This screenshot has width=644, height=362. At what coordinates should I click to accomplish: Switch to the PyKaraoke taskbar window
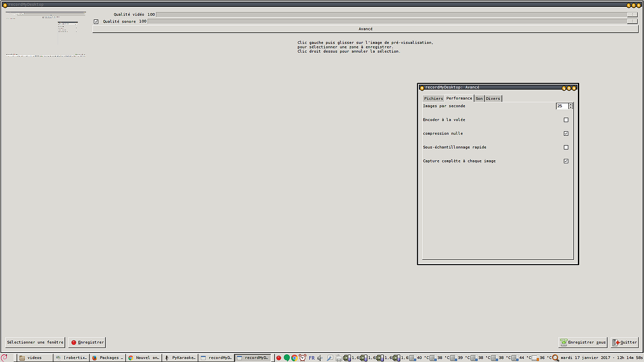click(x=180, y=358)
